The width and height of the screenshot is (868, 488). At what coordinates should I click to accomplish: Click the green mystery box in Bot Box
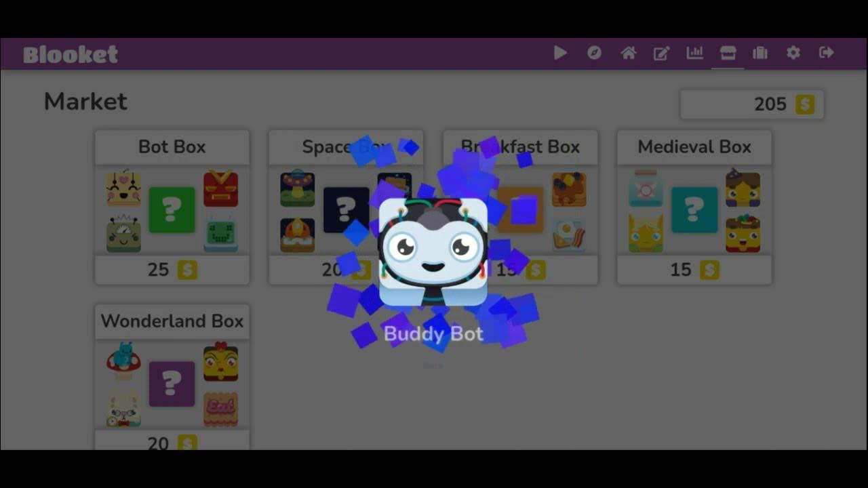[x=172, y=210]
